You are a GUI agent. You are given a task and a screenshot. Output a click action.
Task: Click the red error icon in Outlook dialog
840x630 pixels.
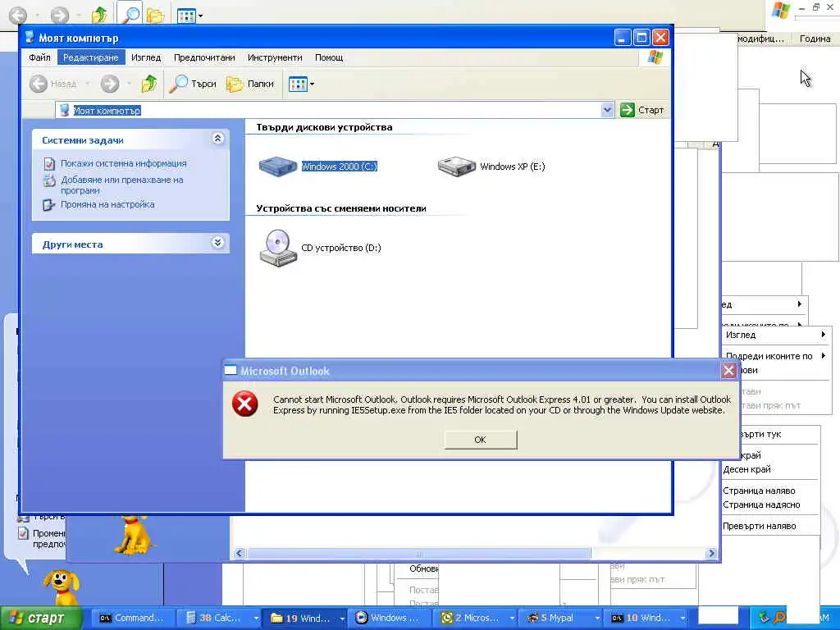244,404
